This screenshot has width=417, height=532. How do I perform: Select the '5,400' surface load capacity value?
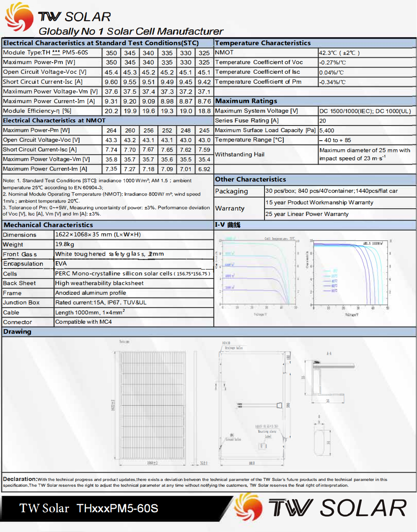tap(327, 131)
